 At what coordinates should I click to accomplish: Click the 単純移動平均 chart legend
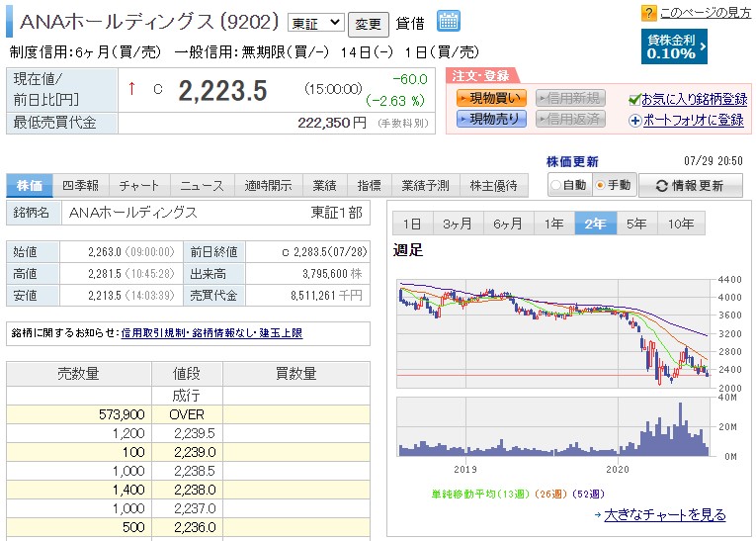[518, 495]
